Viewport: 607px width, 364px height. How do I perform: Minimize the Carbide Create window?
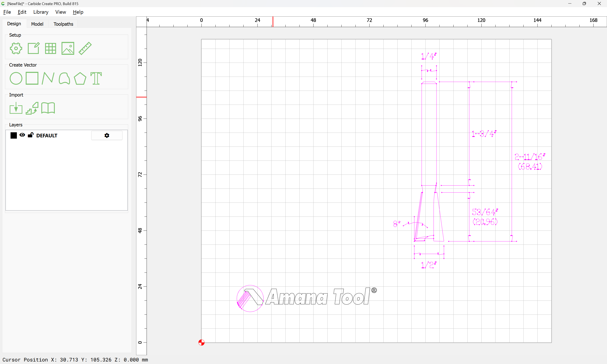click(x=570, y=4)
